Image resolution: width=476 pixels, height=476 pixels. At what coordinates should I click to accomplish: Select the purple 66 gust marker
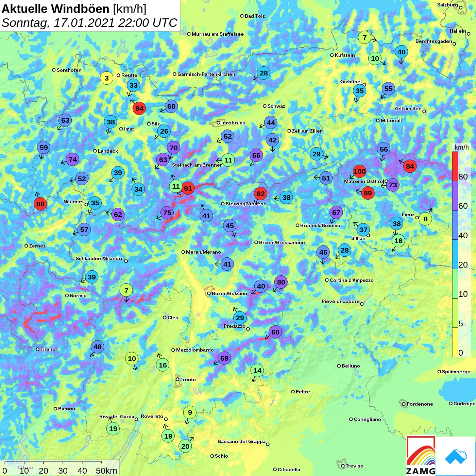coord(256,155)
